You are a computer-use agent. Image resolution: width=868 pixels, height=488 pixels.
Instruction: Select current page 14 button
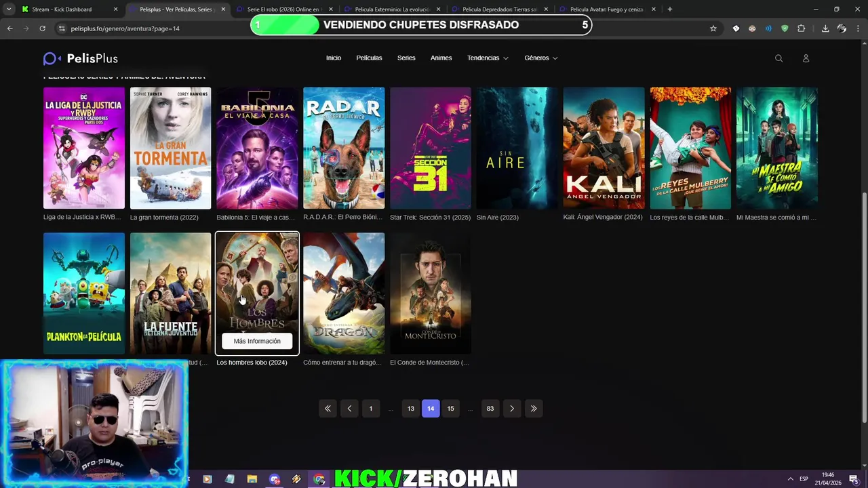point(431,408)
